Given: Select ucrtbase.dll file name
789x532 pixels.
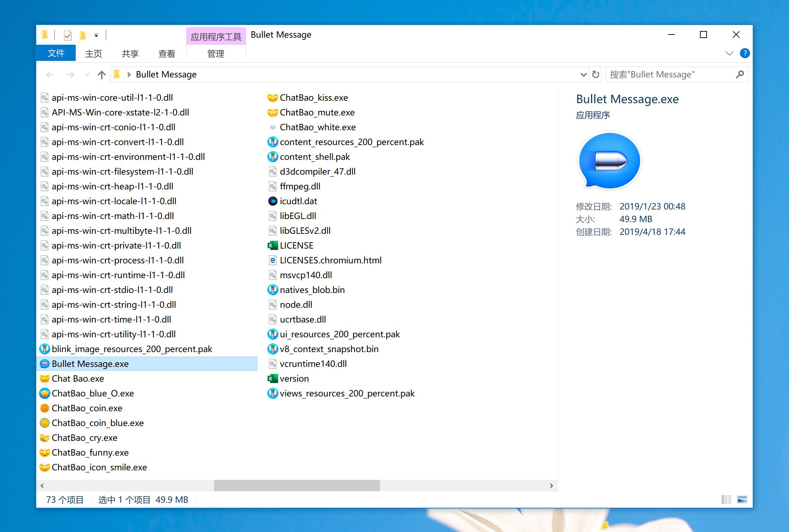Looking at the screenshot, I should [x=303, y=319].
